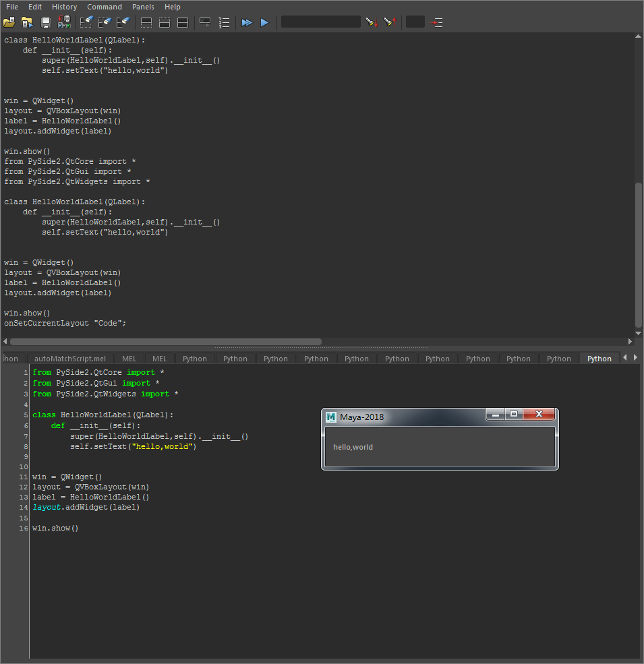This screenshot has width=644, height=664.
Task: Toggle Echo All Commands icon
Action: [206, 22]
